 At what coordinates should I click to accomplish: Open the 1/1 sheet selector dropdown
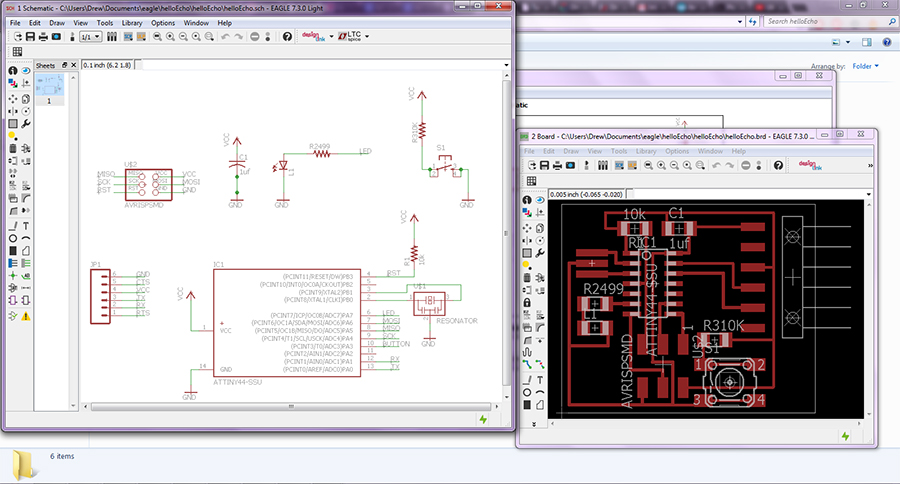[x=91, y=37]
